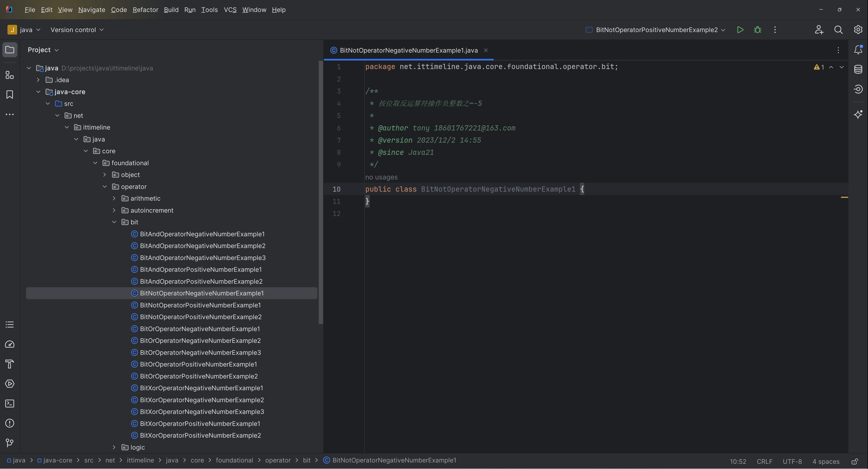This screenshot has height=469, width=868.
Task: Click the foundational breadcrumb
Action: click(234, 460)
